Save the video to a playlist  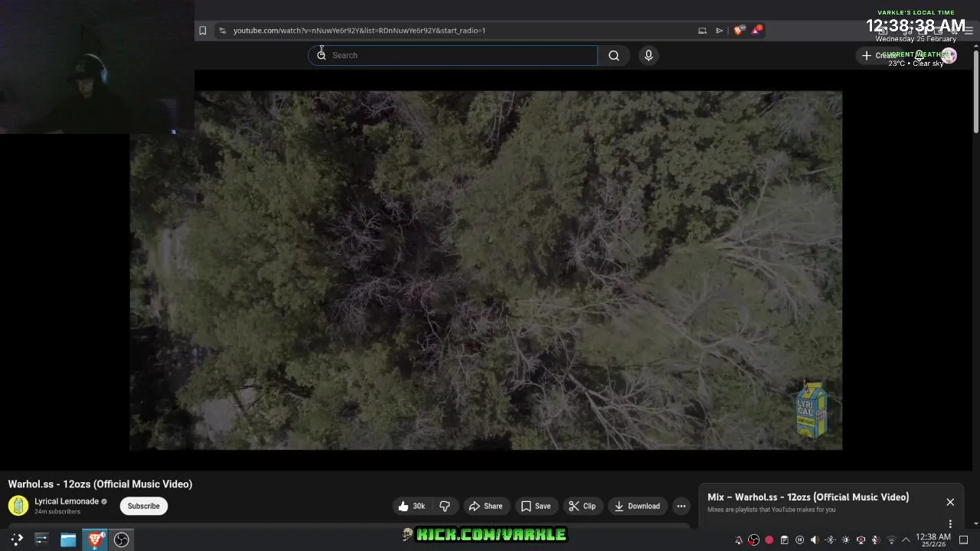tap(536, 506)
